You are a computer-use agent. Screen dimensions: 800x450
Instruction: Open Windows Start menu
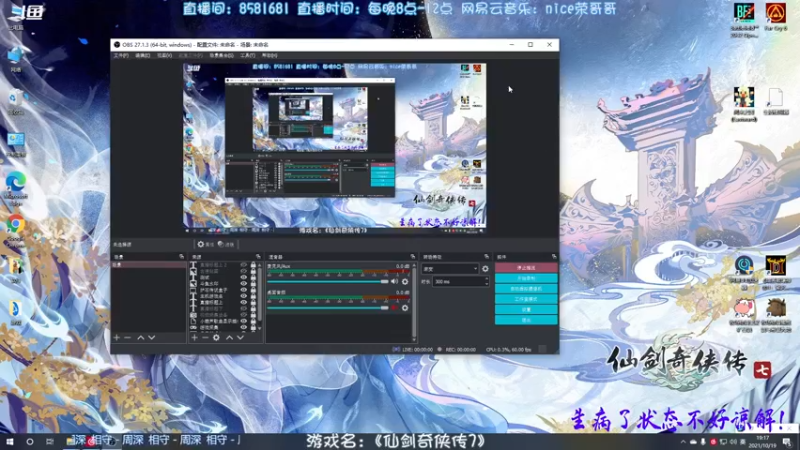(9, 441)
